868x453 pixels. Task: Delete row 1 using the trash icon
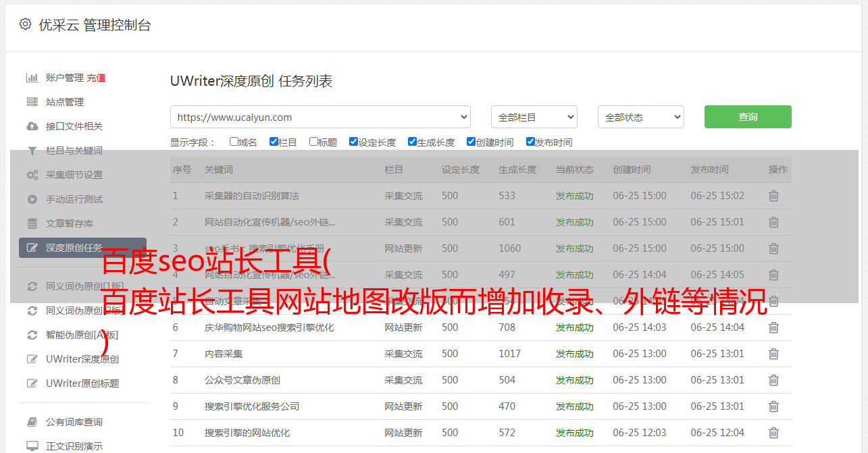tap(773, 196)
